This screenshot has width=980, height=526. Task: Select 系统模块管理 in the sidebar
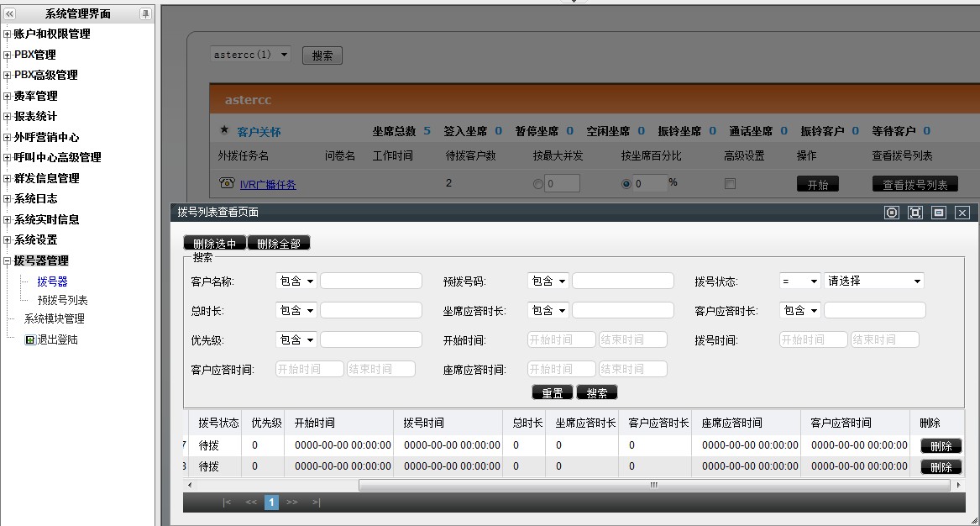(55, 318)
